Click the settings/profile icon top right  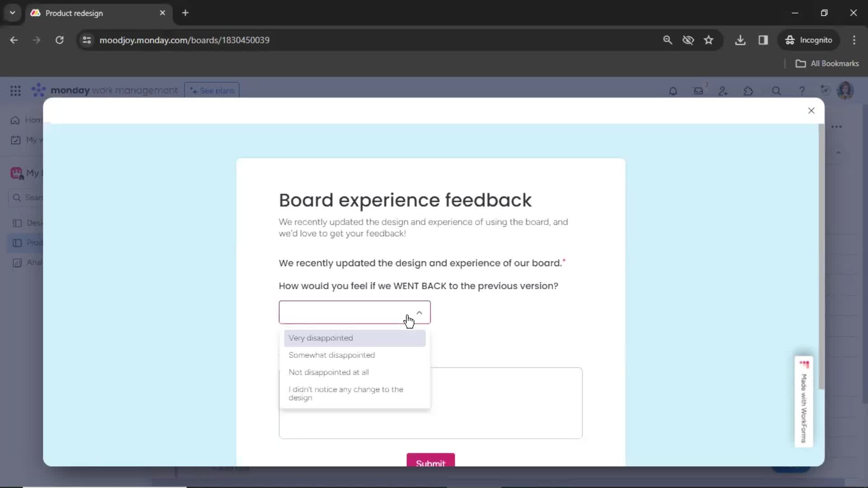pos(845,90)
